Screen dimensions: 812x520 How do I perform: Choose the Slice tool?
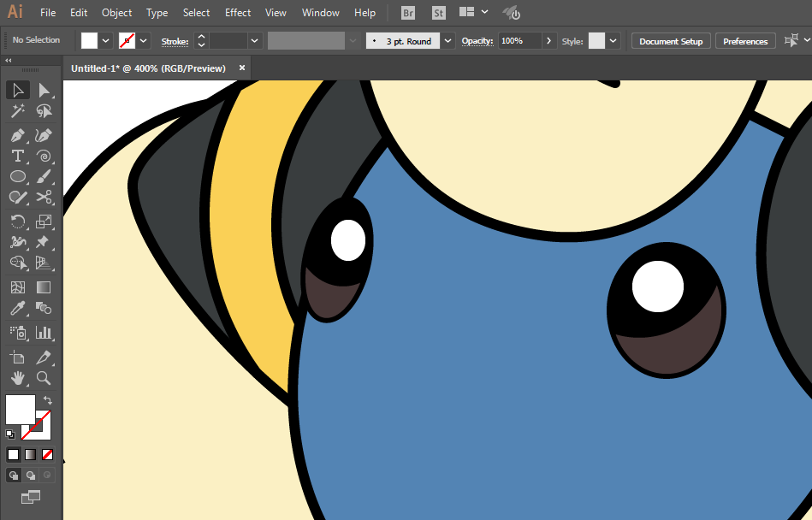pyautogui.click(x=44, y=357)
